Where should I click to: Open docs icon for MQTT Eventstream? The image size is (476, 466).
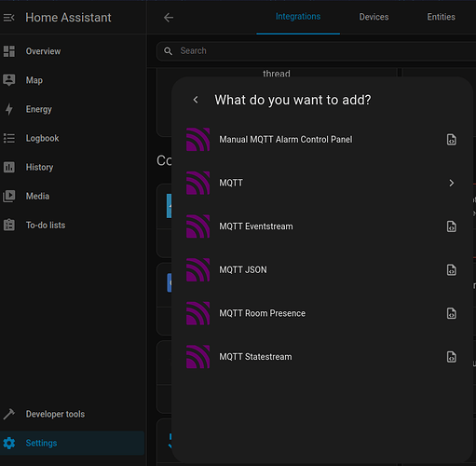[x=452, y=226]
